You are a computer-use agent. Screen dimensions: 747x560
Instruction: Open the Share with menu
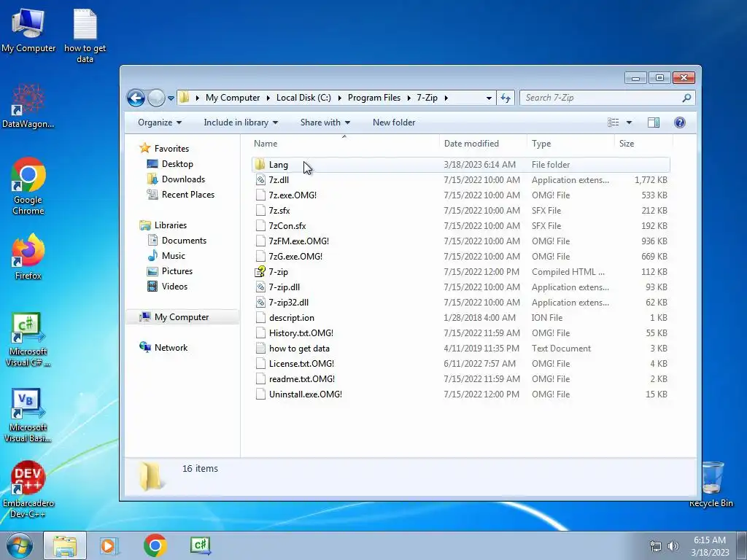coord(325,122)
